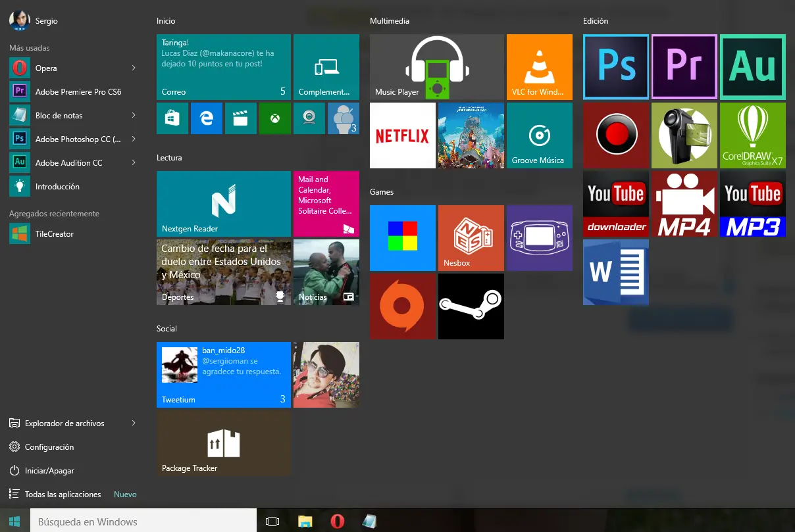Select the Games group heading
This screenshot has width=795, height=532.
pos(382,192)
